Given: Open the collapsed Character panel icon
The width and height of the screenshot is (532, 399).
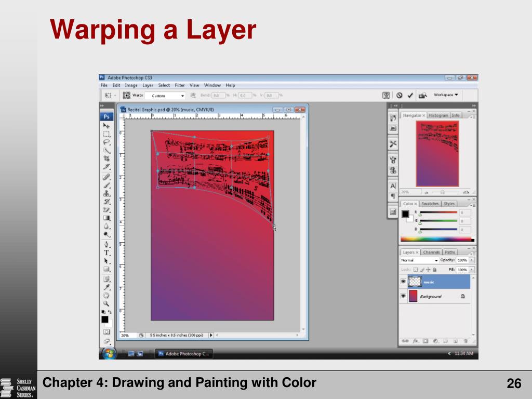Looking at the screenshot, I should tap(393, 186).
